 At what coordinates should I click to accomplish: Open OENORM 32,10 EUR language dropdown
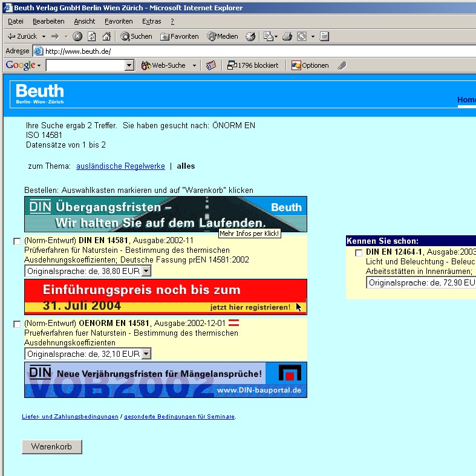(88, 354)
